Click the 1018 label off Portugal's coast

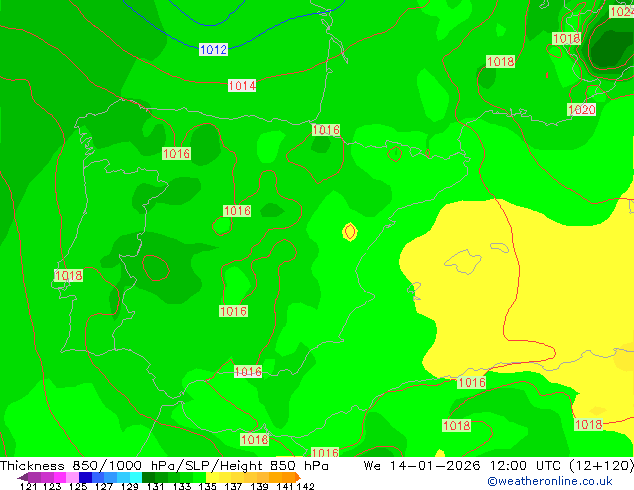click(68, 275)
